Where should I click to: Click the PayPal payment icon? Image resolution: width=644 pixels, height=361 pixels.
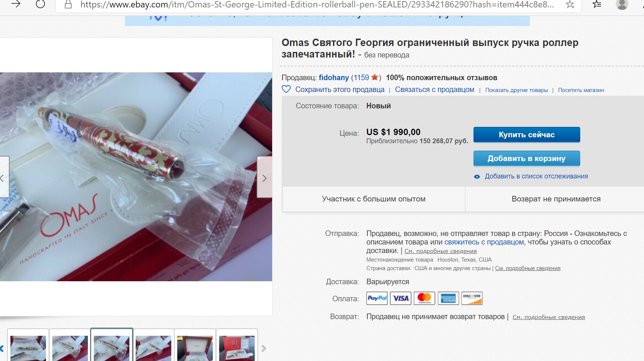[x=377, y=298]
